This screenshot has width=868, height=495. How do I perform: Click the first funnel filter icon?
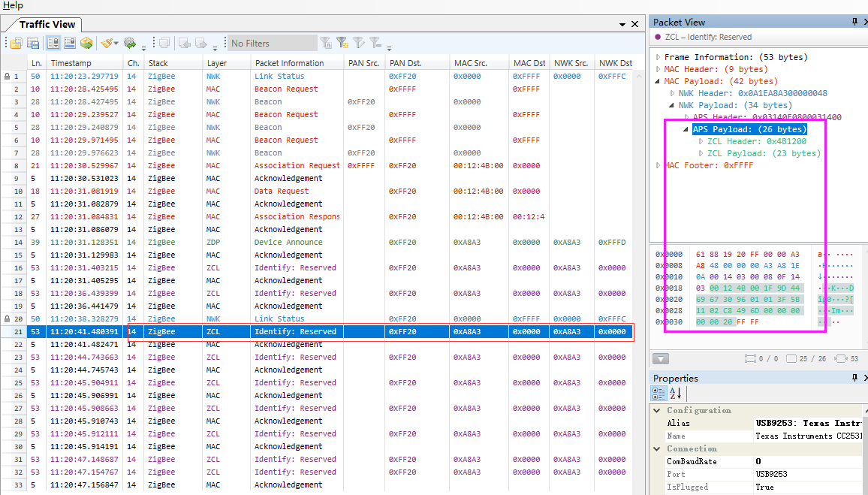[x=326, y=44]
